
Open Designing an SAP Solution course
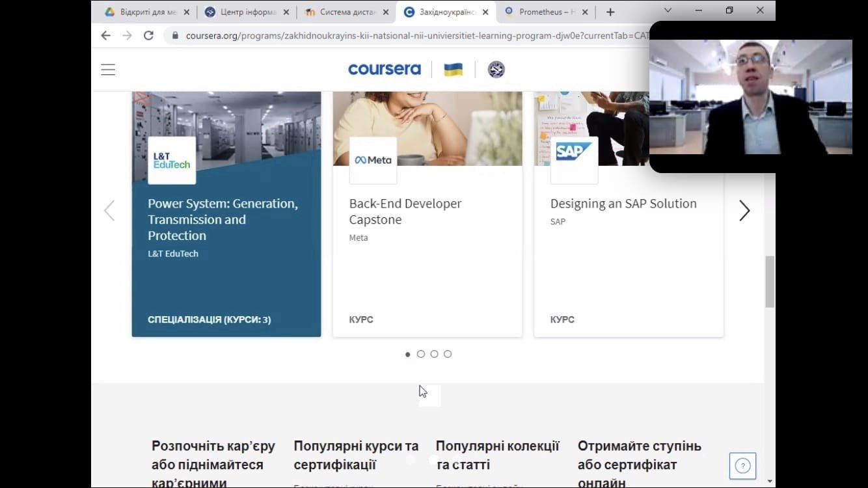(x=623, y=204)
